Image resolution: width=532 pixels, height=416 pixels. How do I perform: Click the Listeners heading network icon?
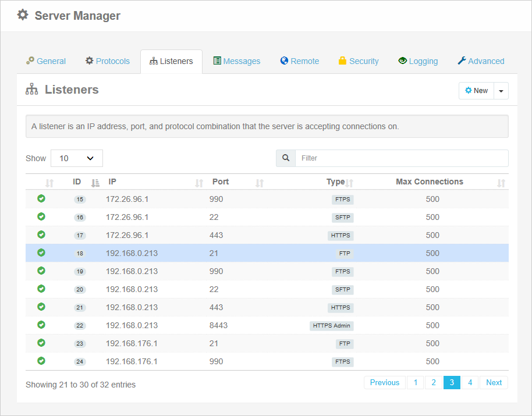32,90
